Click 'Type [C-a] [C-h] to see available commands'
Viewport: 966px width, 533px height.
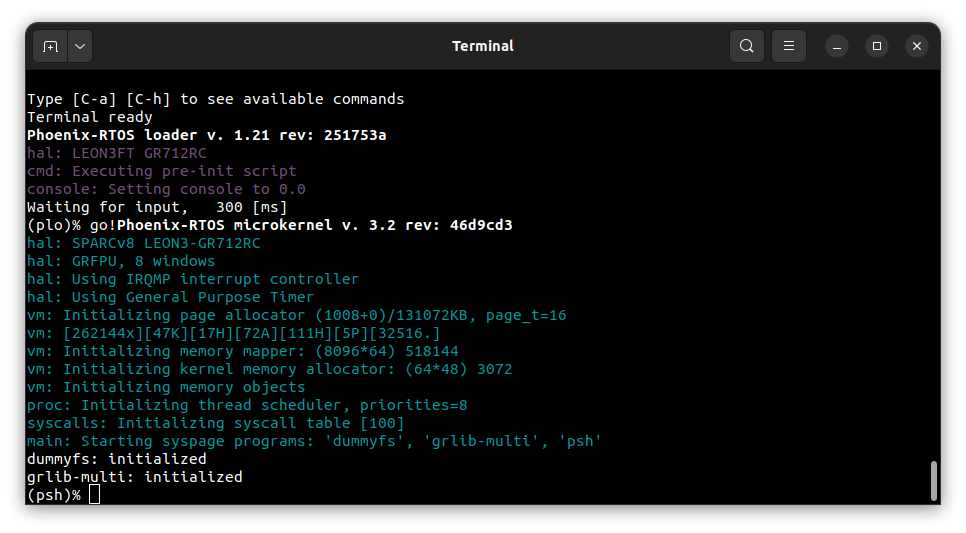point(216,99)
